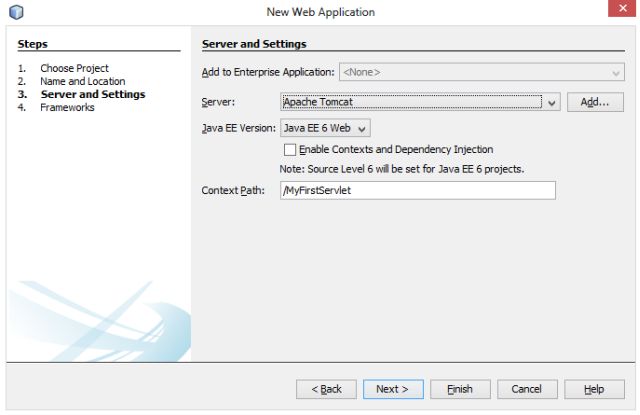
Task: Click the Finish button
Action: pos(460,389)
